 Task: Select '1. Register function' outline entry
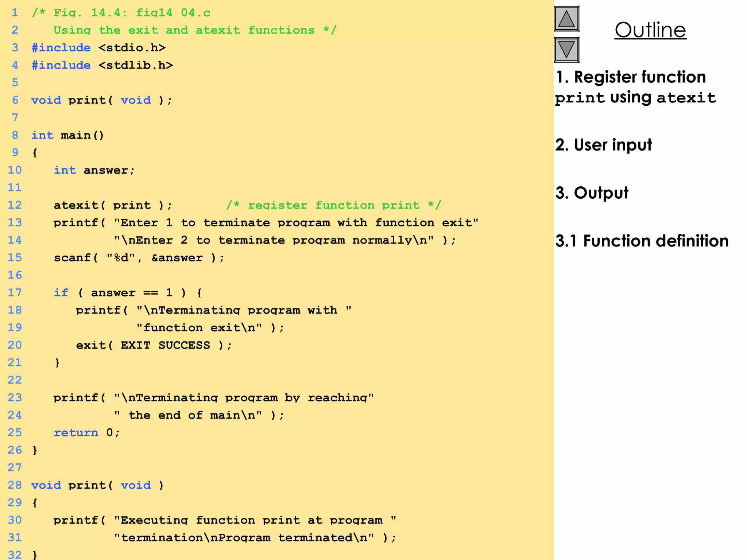point(631,77)
